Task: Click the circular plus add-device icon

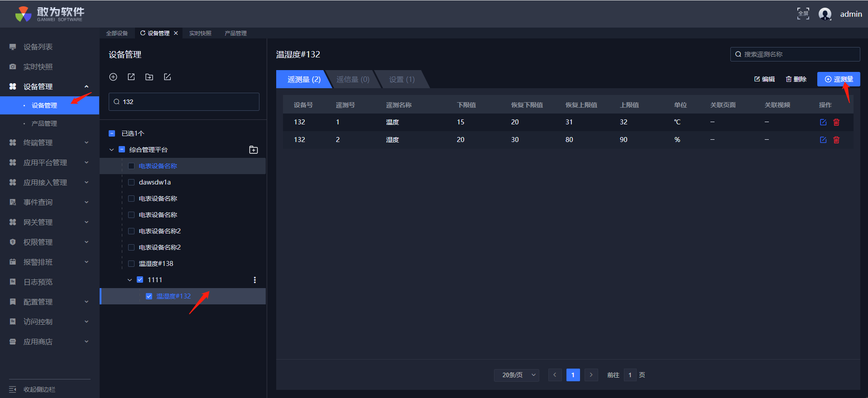Action: 113,77
